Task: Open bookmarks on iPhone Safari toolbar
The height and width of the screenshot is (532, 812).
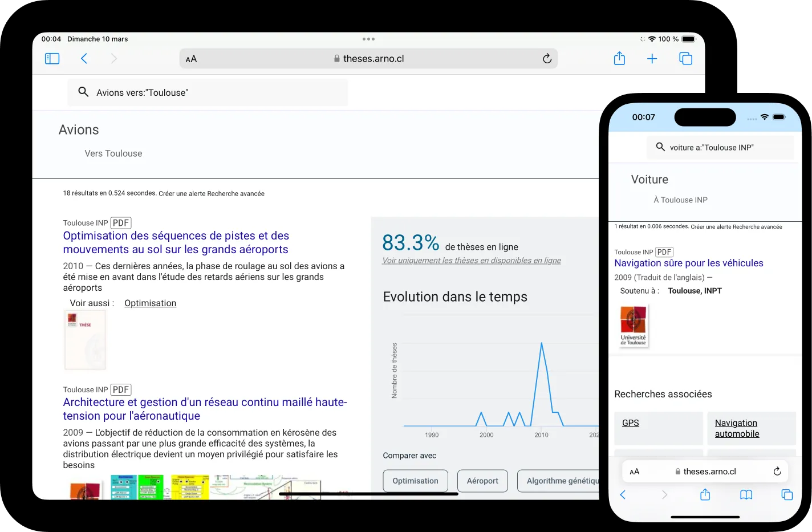Action: (x=746, y=495)
